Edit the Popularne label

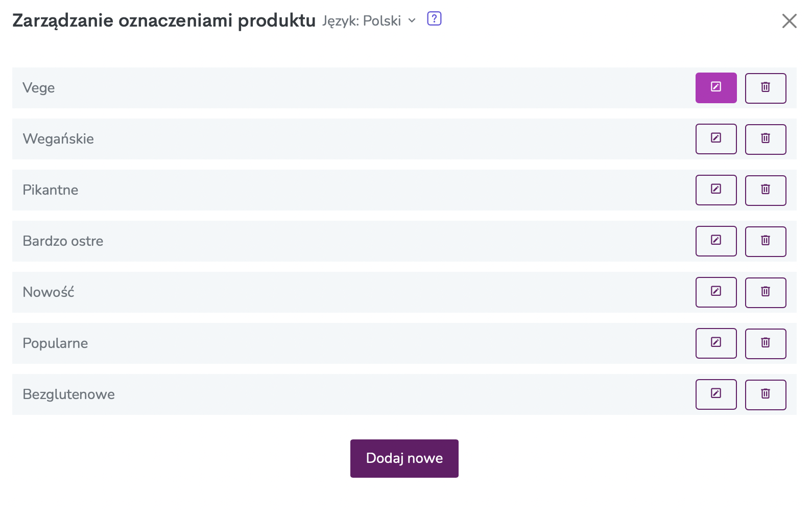(716, 343)
